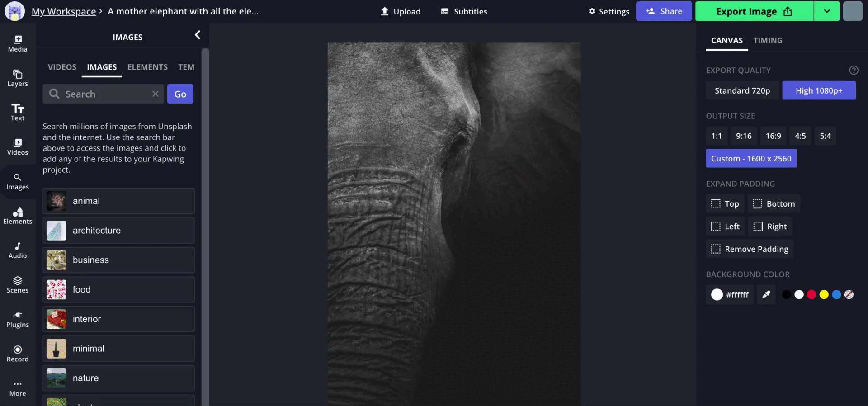Choose the red background color swatch
This screenshot has width=868, height=406.
(x=811, y=295)
